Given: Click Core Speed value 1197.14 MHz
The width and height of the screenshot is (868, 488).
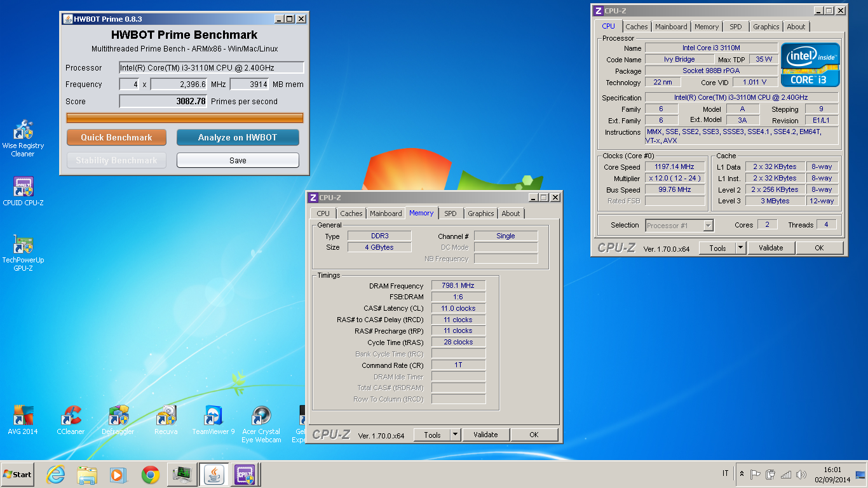Looking at the screenshot, I should (675, 166).
